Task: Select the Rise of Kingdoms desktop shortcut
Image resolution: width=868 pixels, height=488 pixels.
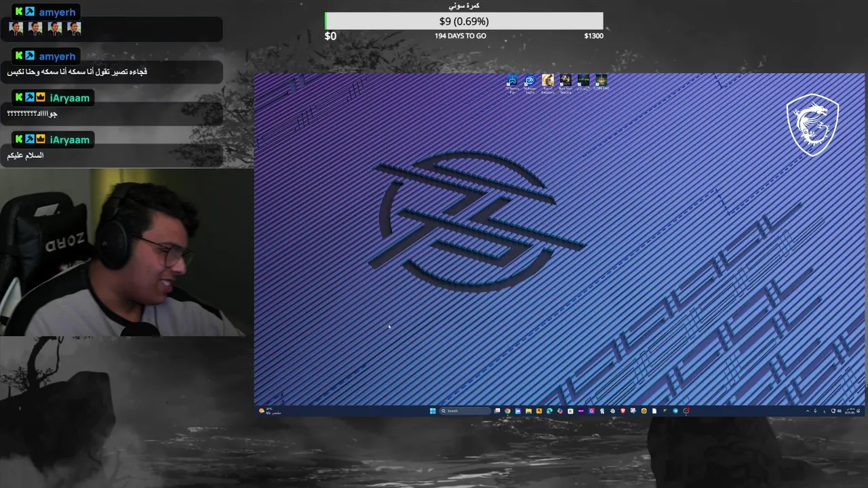Action: [548, 85]
